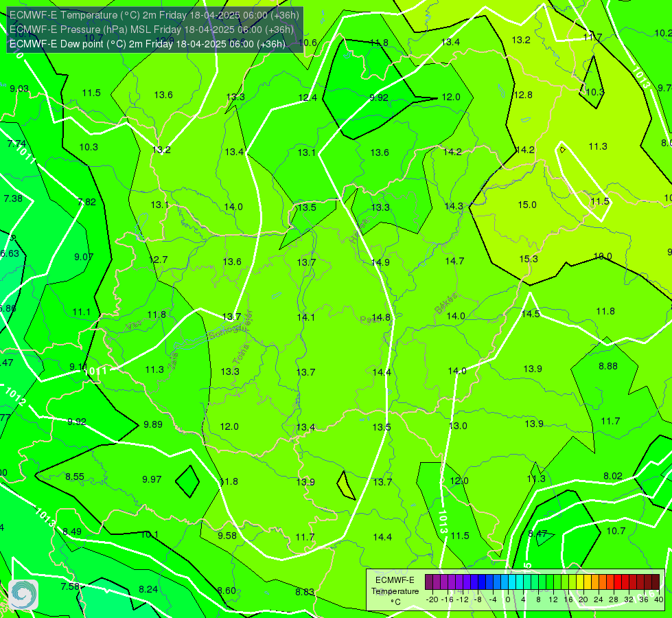Click the map value 14.5
672x618 pixels.
pyautogui.click(x=531, y=314)
